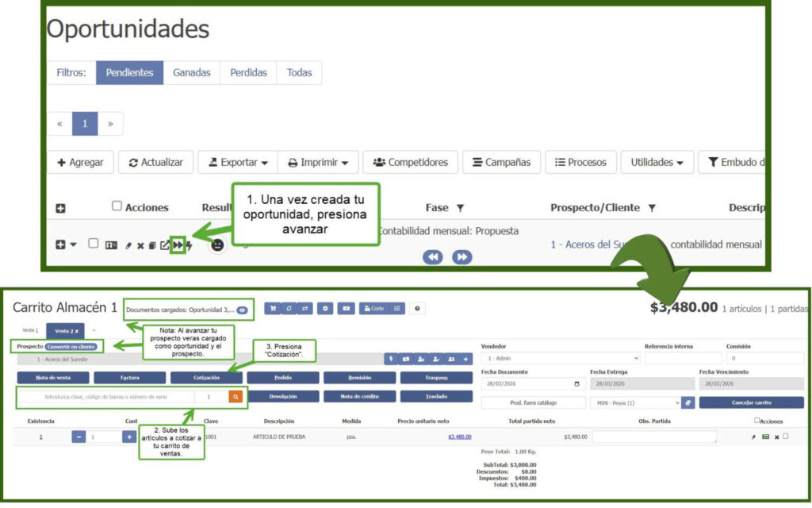Open the gear settings icon beside Carrito Almacén
This screenshot has width=812, height=508.
[325, 308]
